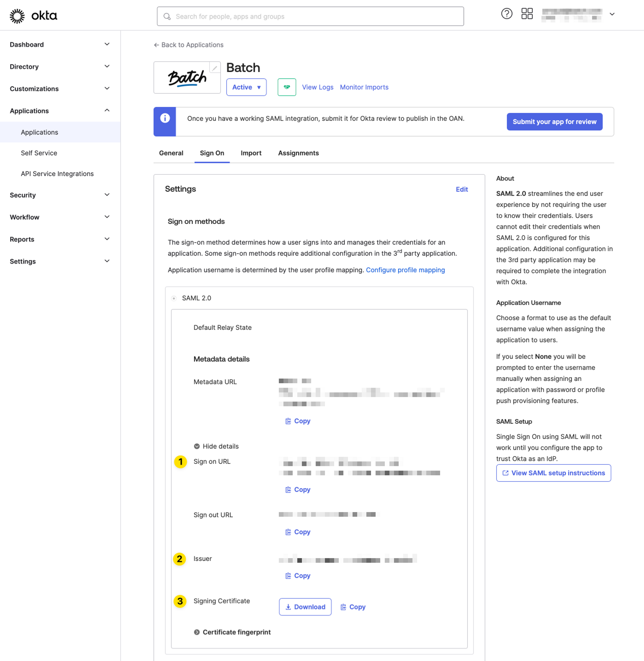Copy the Issuer value
The width and height of the screenshot is (644, 661).
click(x=298, y=575)
